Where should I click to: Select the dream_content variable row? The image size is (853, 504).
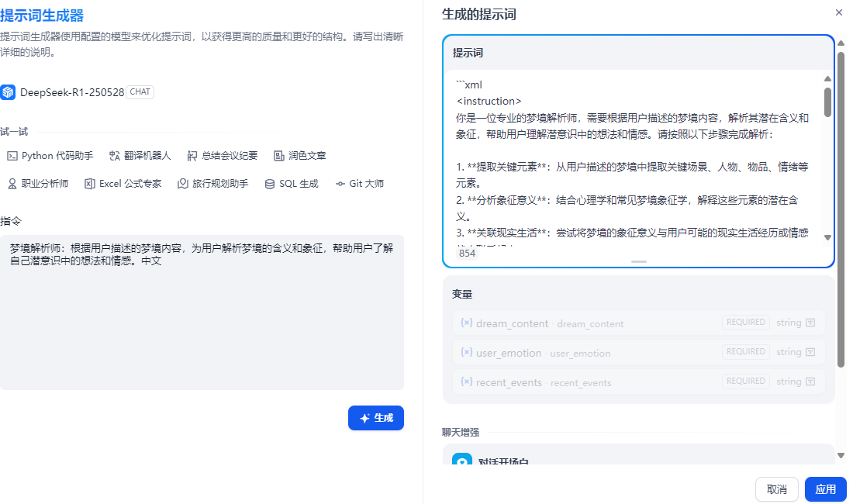point(639,323)
